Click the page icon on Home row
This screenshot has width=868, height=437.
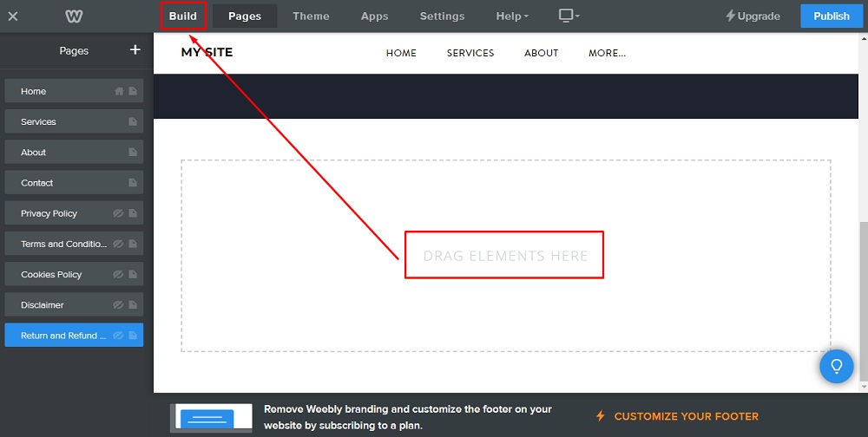click(133, 91)
